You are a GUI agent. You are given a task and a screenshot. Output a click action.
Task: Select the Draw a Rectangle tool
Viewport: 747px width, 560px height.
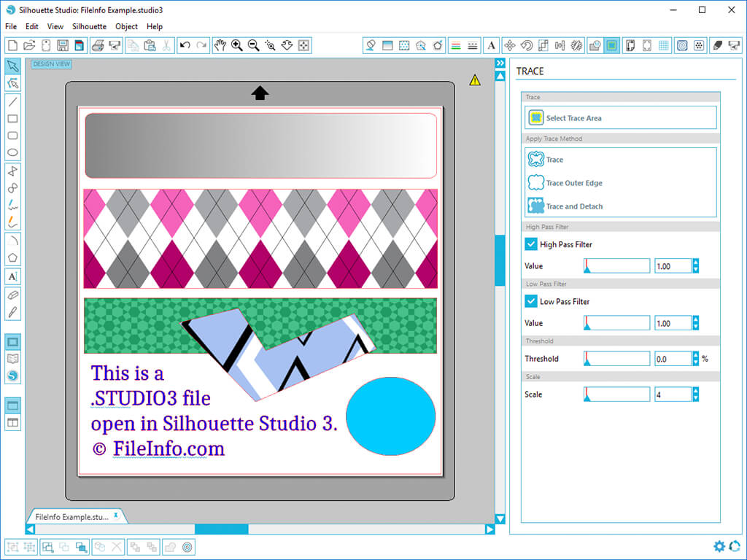(x=13, y=119)
